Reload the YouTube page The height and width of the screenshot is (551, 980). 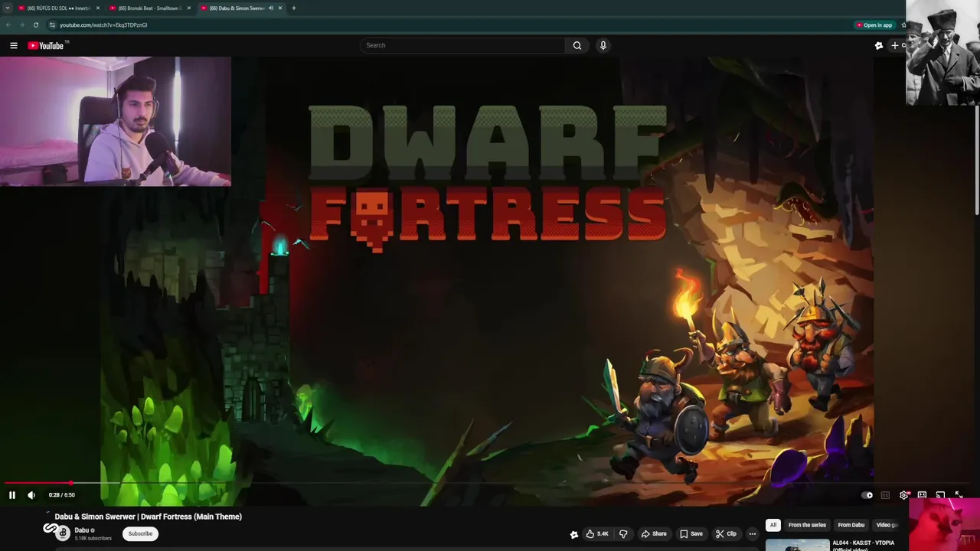pyautogui.click(x=35, y=24)
